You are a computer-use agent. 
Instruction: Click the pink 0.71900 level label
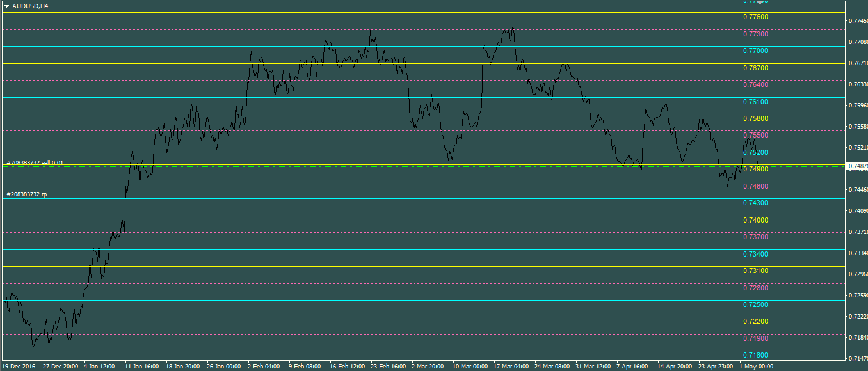pyautogui.click(x=755, y=338)
